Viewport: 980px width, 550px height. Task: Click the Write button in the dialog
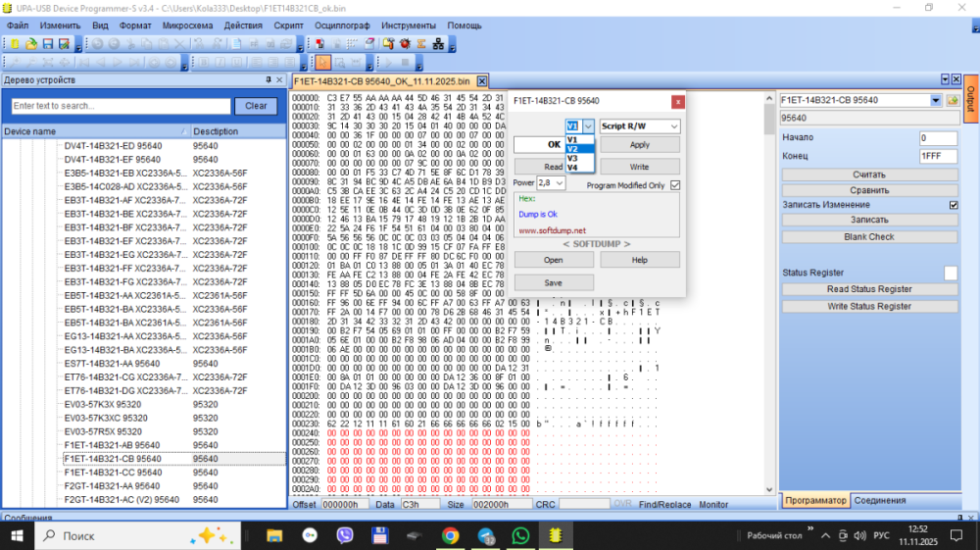click(639, 167)
